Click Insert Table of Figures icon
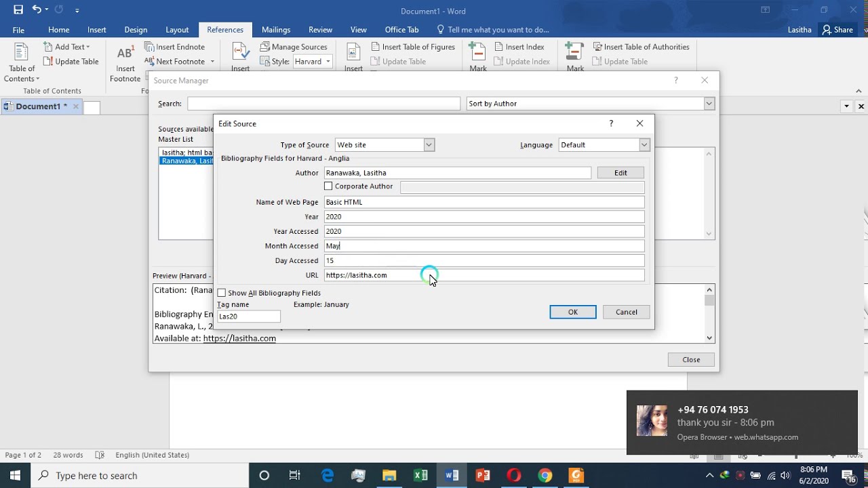This screenshot has height=488, width=868. pyautogui.click(x=376, y=47)
